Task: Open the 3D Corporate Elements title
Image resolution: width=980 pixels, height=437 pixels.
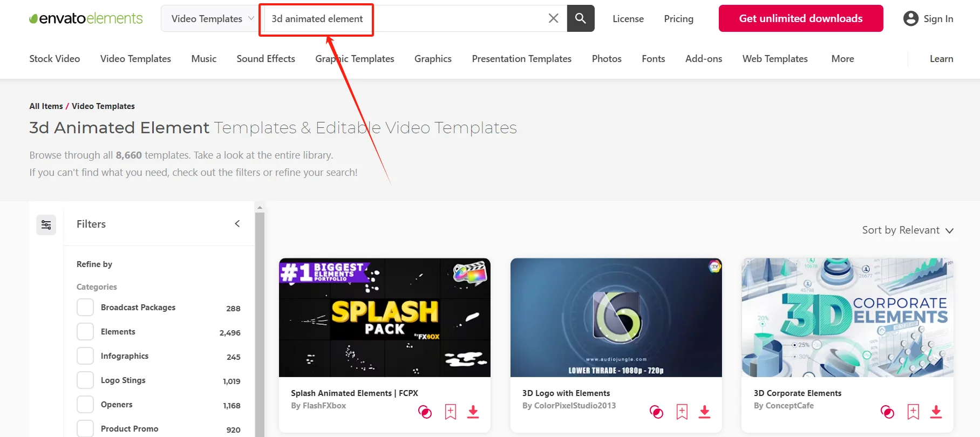Action: tap(798, 393)
